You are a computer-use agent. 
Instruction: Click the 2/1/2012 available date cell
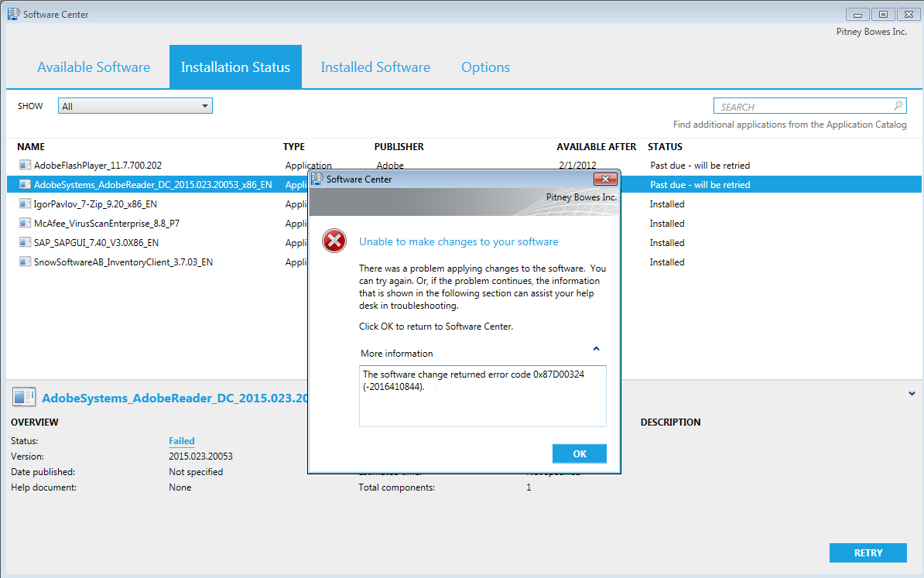coord(577,165)
